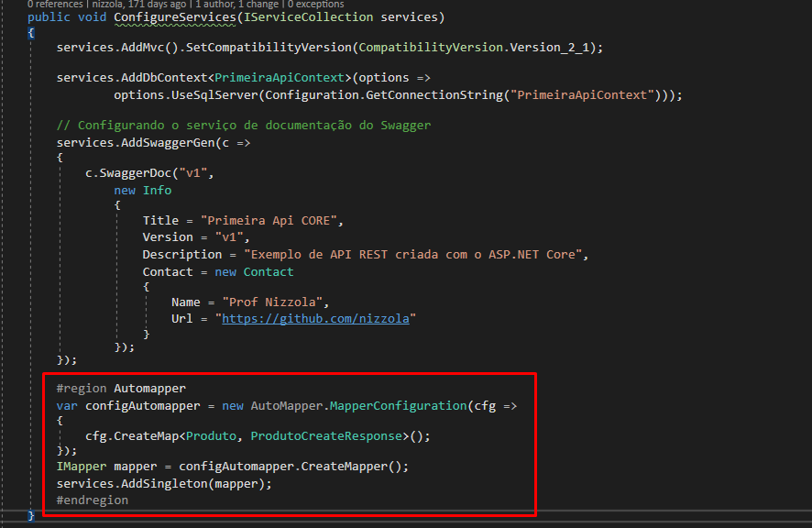Click the #endregion directive
Viewport: 812px width, 528px height.
92,499
